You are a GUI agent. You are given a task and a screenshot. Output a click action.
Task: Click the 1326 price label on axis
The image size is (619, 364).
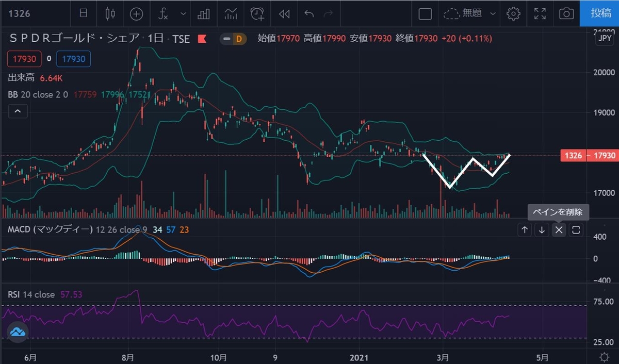[573, 155]
